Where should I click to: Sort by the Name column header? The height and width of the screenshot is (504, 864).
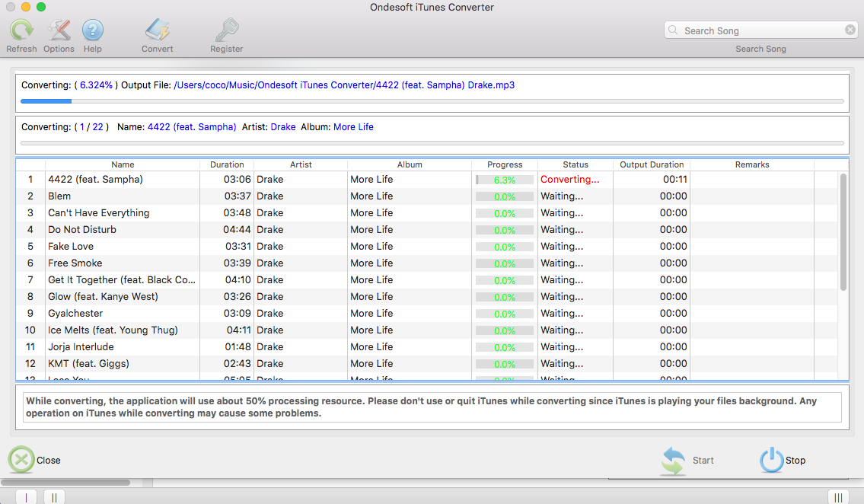click(x=123, y=164)
